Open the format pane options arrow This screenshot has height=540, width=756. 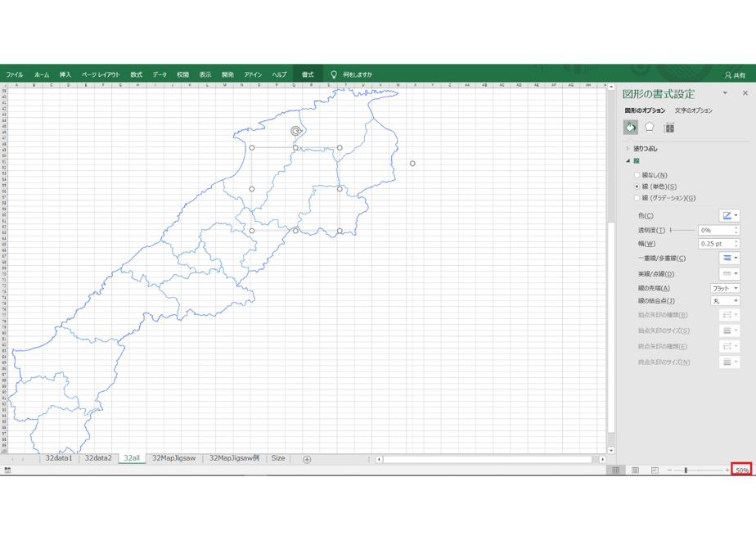(725, 93)
